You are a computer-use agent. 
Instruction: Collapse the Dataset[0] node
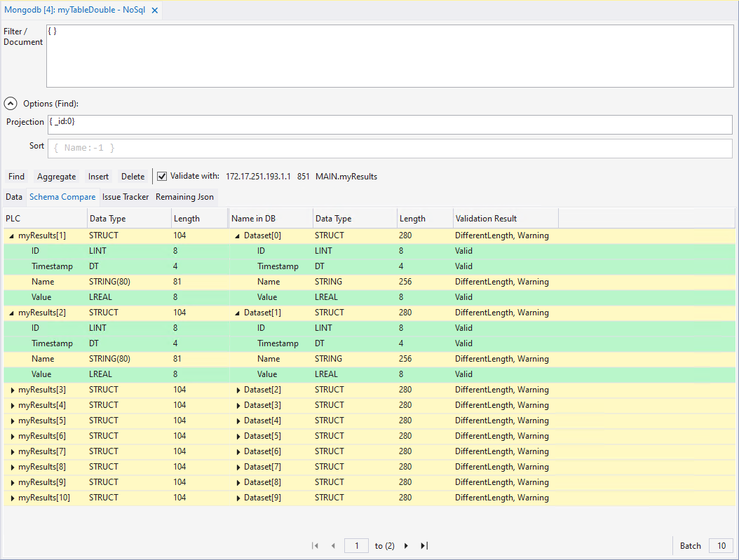coord(238,236)
